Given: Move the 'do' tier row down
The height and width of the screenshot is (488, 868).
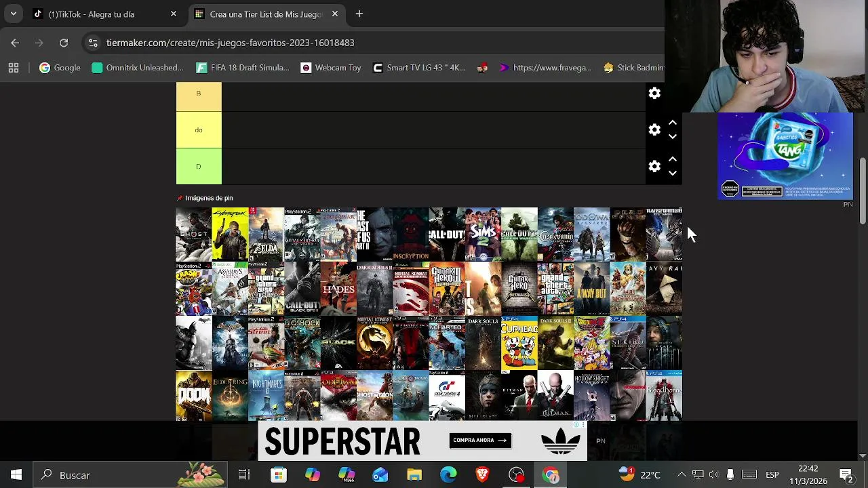Looking at the screenshot, I should click(673, 136).
